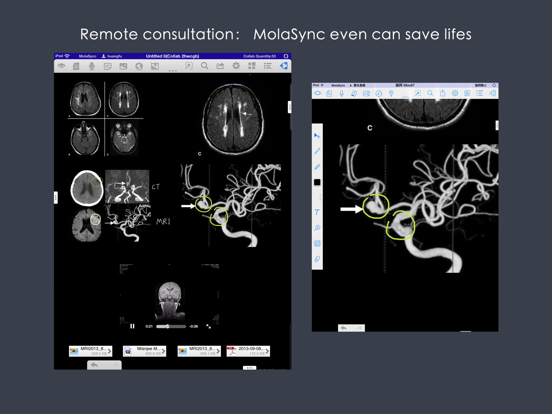Tap the share icon in left iPad toolbar
552x414 pixels.
(x=220, y=66)
